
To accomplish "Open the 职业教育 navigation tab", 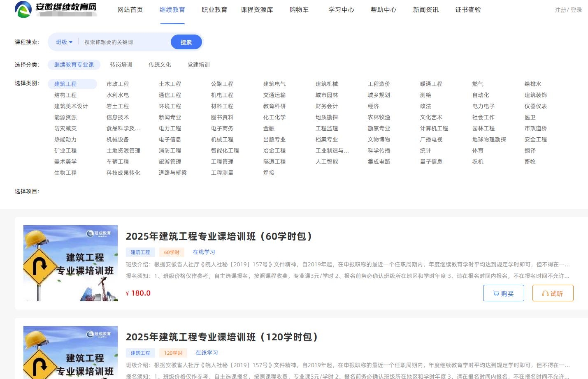I will tap(214, 9).
